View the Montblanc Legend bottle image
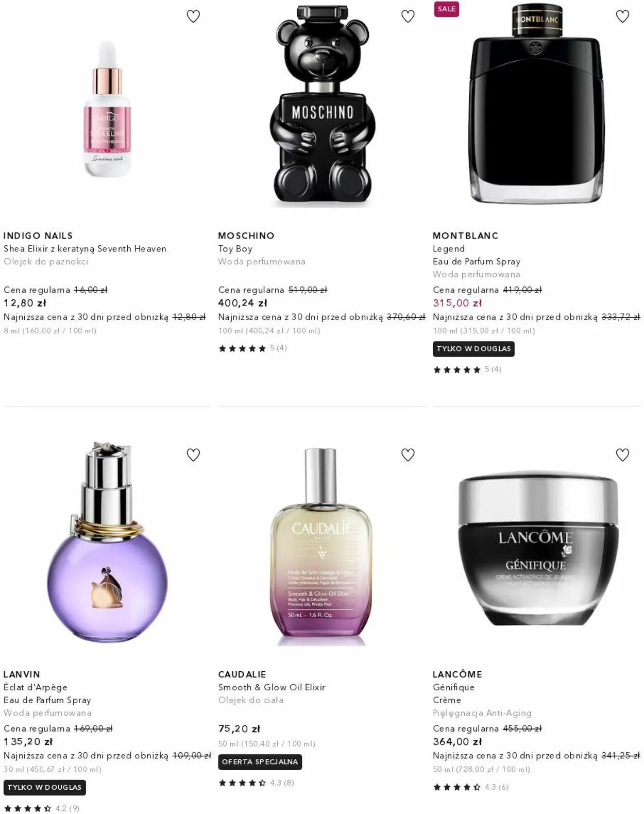 pyautogui.click(x=536, y=104)
